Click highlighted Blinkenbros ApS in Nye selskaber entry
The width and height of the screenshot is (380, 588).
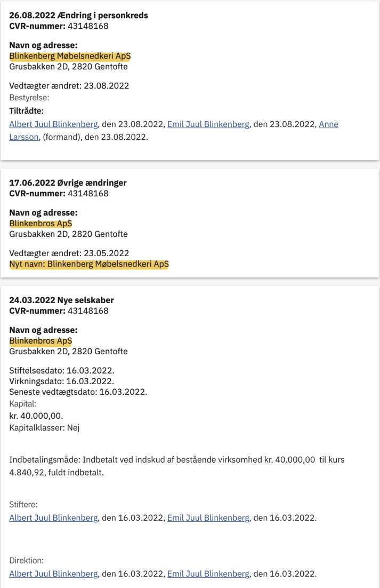[x=41, y=341]
